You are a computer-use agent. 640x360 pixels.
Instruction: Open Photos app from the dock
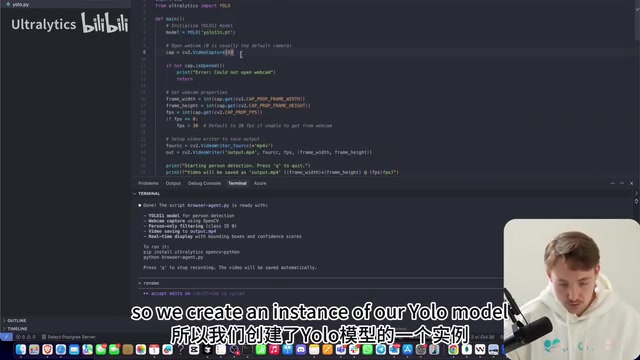(141, 349)
